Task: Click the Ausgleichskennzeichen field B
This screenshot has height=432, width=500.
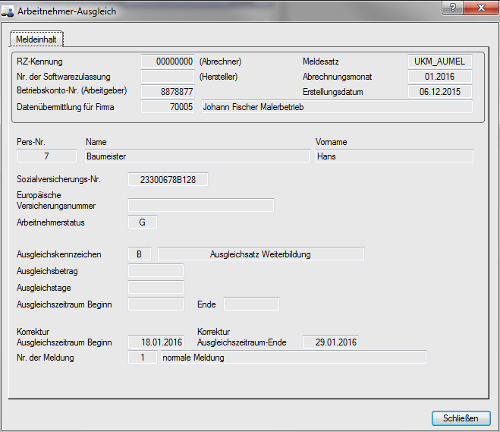Action: pyautogui.click(x=140, y=254)
